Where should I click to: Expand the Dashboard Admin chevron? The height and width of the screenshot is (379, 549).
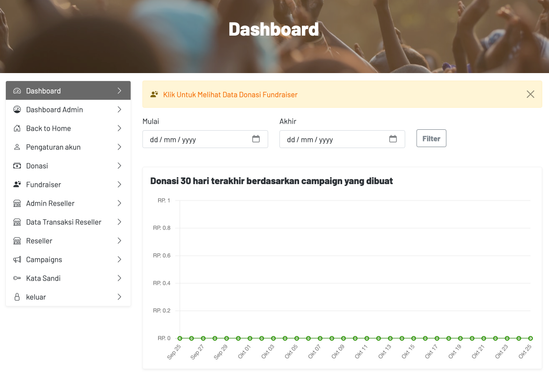pos(119,109)
